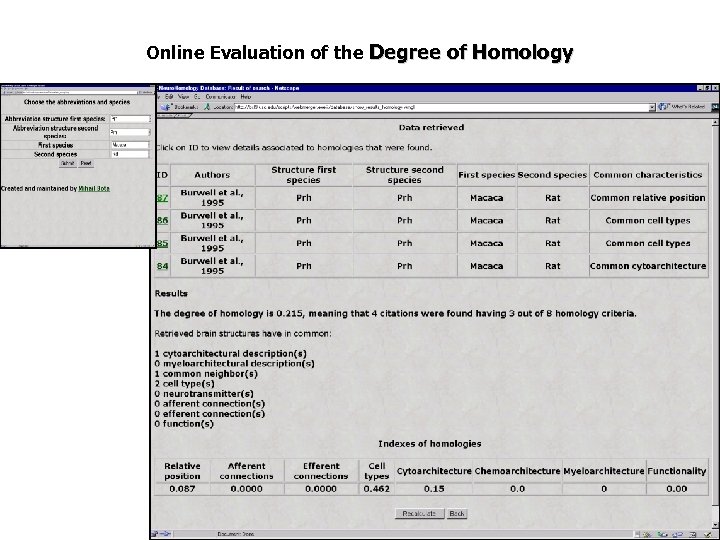
Task: Follow the Mihail Bota link
Action: 94,188
